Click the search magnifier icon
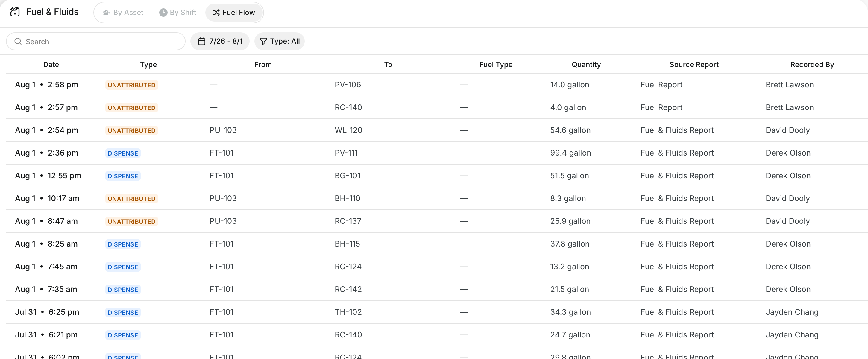Screen dimensions: 868x359 coord(18,41)
